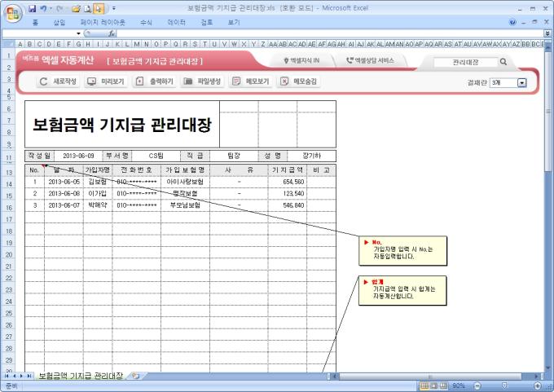Select date cell 2013-06-05
This screenshot has width=554, height=392.
(64, 182)
